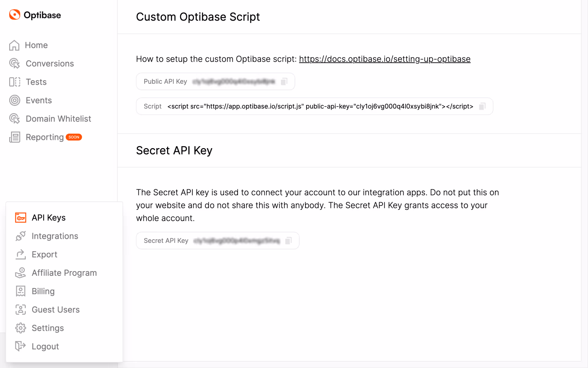Click the Public API Key field
Image resolution: width=588 pixels, height=368 pixels.
point(215,82)
